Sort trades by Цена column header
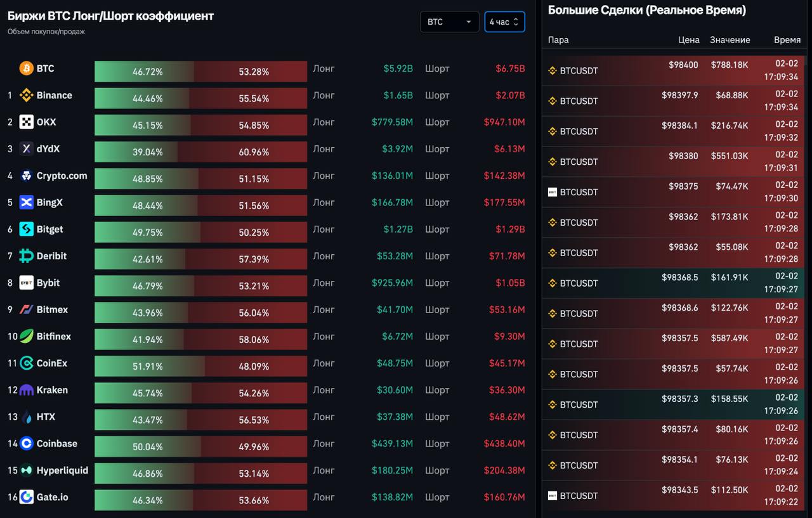The image size is (812, 518). coord(689,39)
